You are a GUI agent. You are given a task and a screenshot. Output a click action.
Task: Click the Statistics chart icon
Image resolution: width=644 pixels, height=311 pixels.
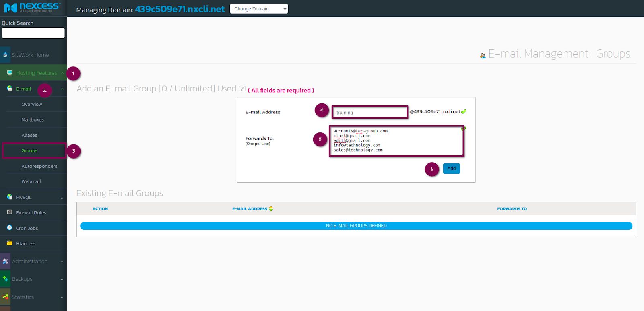(5, 297)
